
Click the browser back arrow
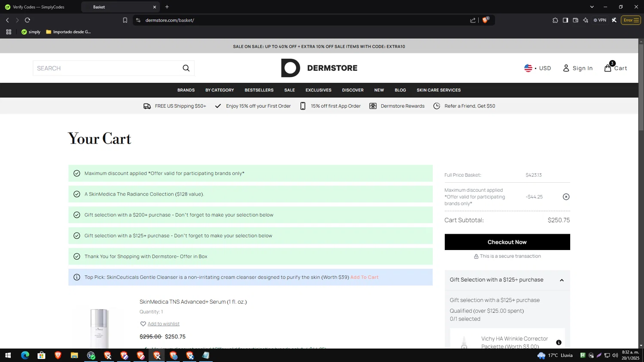7,20
